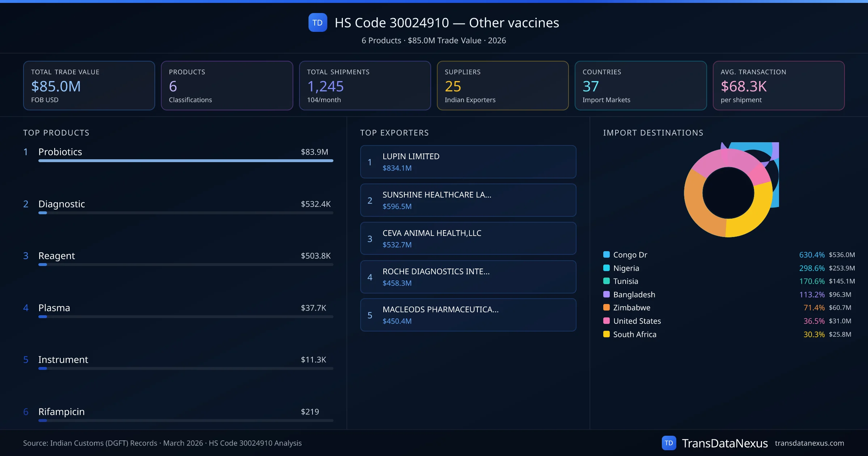Expand the truncated SUNSHINE HEALTHCARE LA... exporter name

(x=468, y=200)
